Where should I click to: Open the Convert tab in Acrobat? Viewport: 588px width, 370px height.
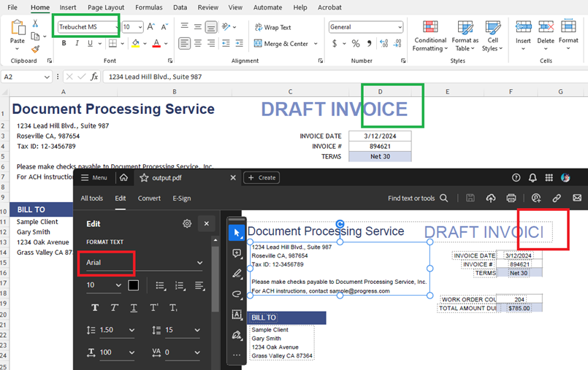(x=149, y=199)
